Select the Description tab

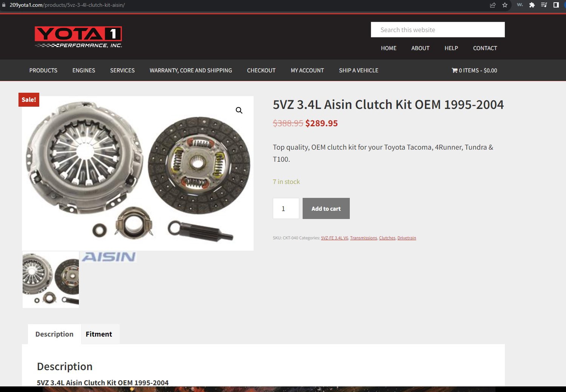54,334
